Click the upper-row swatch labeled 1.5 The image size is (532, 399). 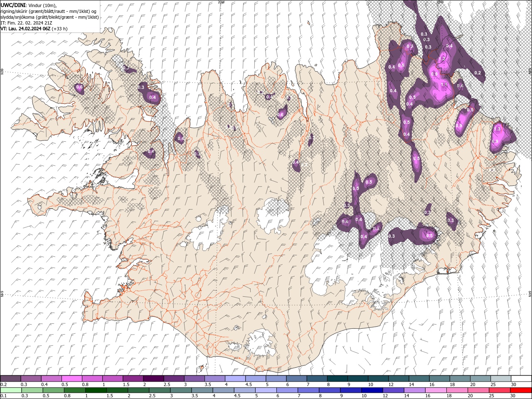[133, 378]
